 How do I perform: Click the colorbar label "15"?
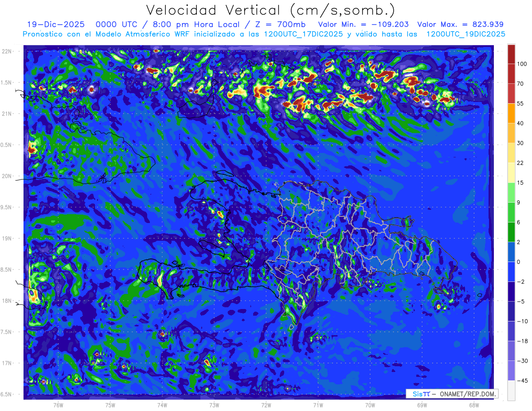coord(520,183)
